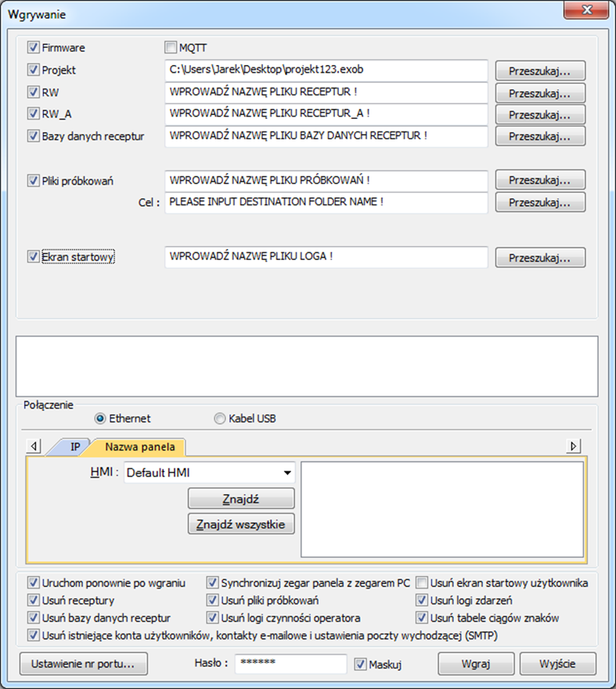Click the right tab scroll arrow
Image resolution: width=616 pixels, height=689 pixels.
point(574,446)
